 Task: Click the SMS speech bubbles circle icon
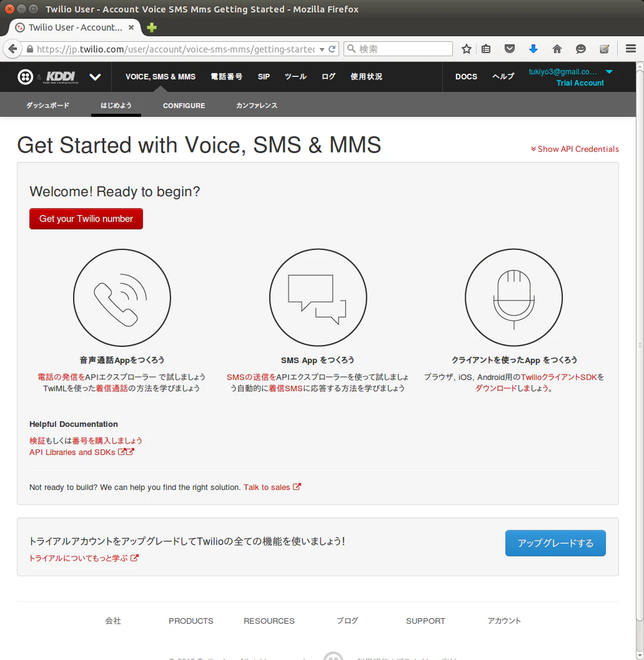point(318,297)
